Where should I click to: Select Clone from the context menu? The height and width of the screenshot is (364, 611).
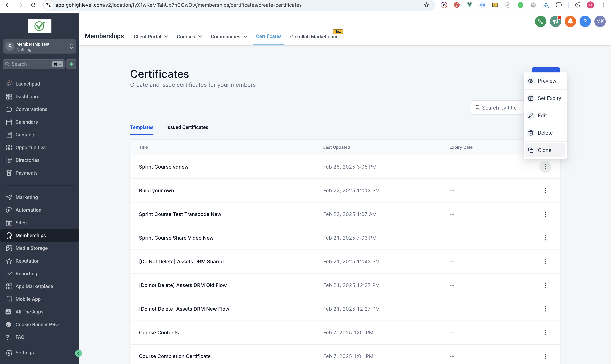coord(544,150)
